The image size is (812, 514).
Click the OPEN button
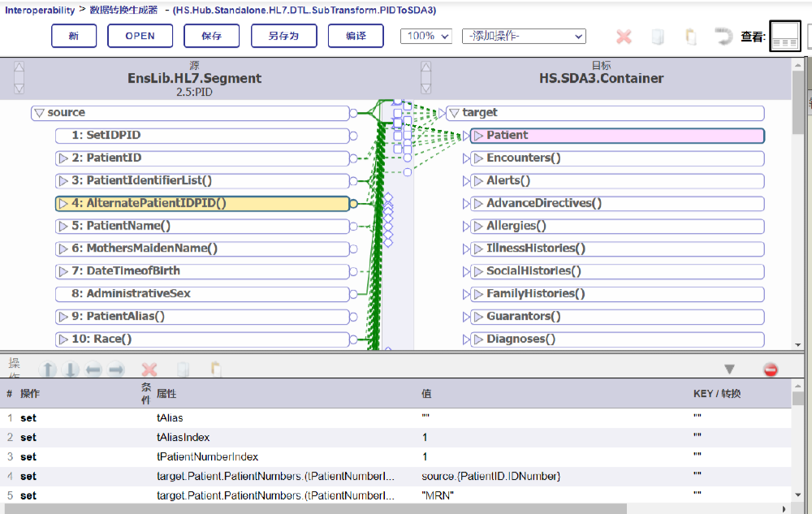pos(139,37)
